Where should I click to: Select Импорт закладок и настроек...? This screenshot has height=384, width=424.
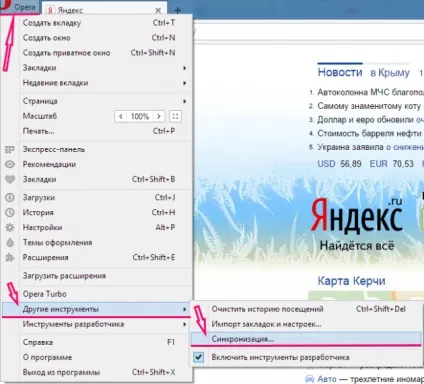[x=306, y=324]
